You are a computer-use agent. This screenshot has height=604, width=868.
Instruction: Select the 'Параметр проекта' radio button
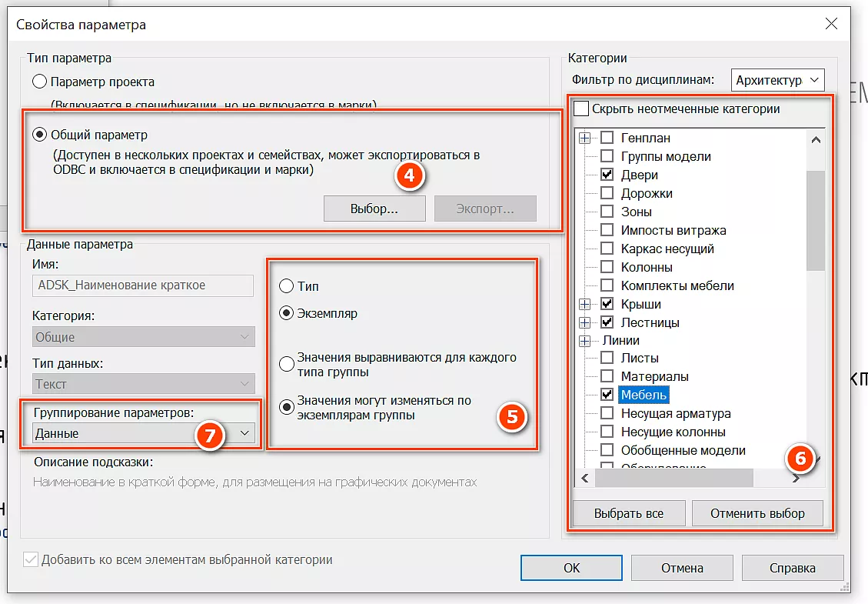point(39,82)
